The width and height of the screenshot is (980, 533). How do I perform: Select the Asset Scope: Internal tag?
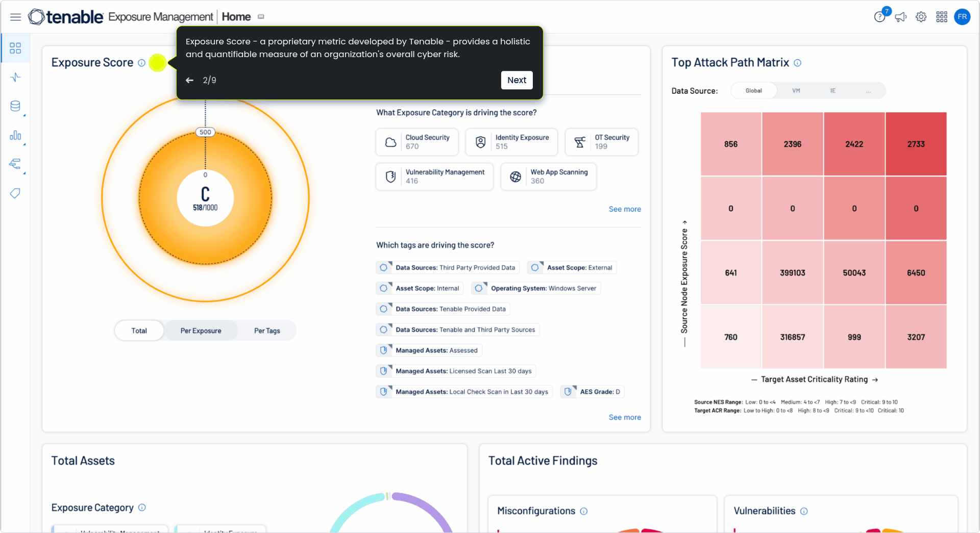(420, 288)
